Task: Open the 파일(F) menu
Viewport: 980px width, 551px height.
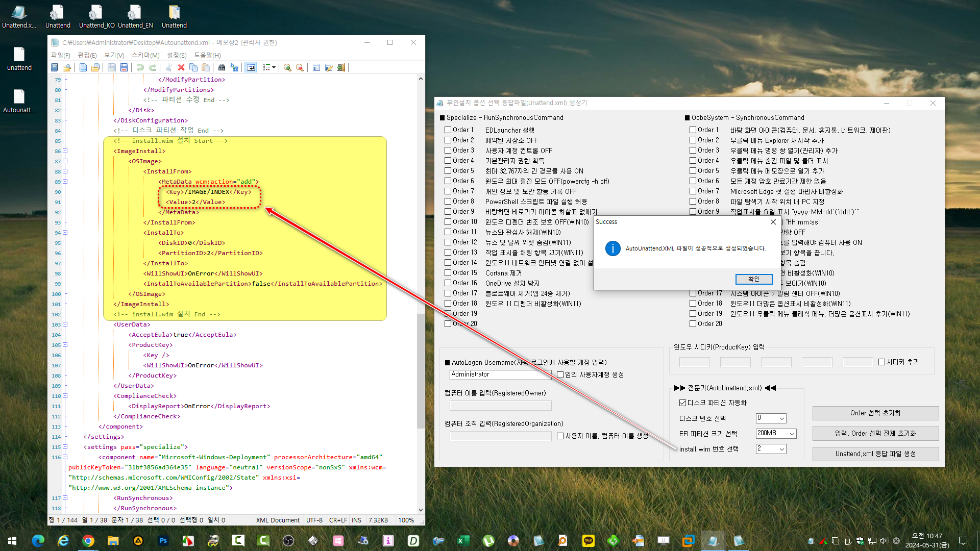Action: click(x=60, y=55)
